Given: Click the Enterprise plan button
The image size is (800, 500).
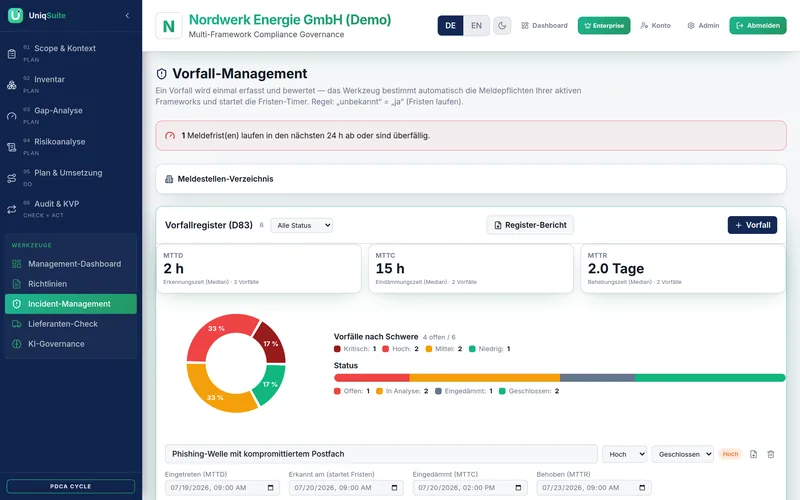Looking at the screenshot, I should click(x=604, y=26).
